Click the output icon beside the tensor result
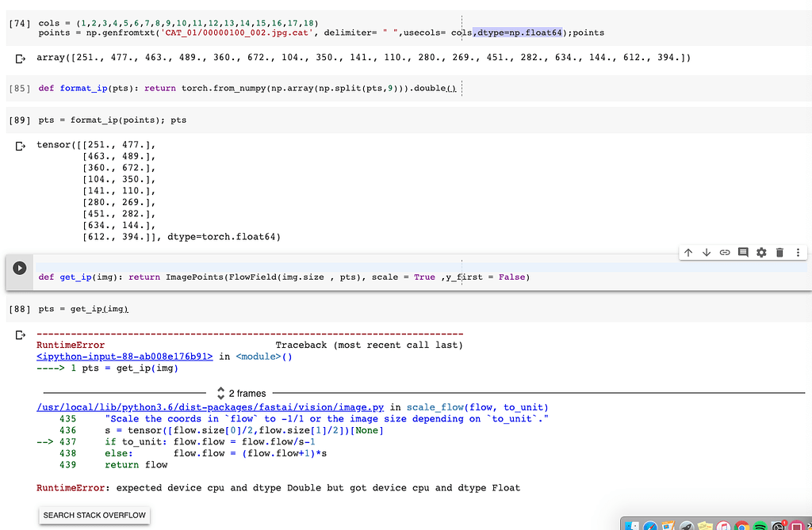The height and width of the screenshot is (530, 812). tap(21, 147)
